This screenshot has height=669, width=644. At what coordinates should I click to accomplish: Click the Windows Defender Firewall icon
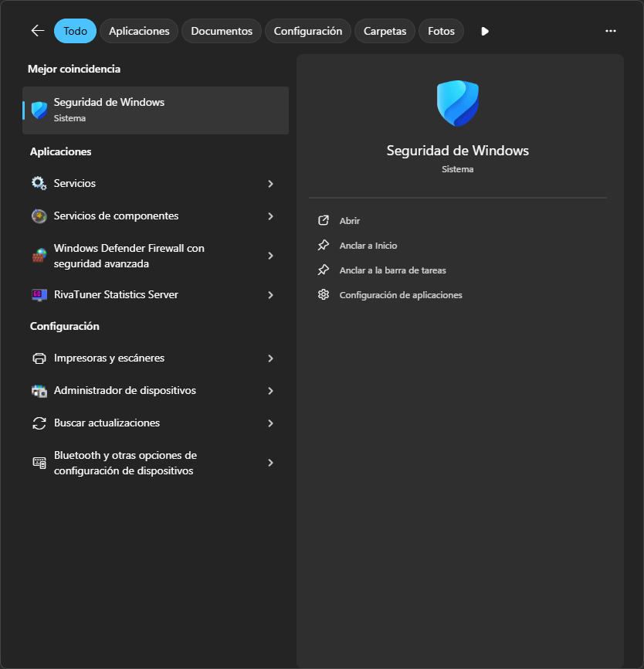39,256
